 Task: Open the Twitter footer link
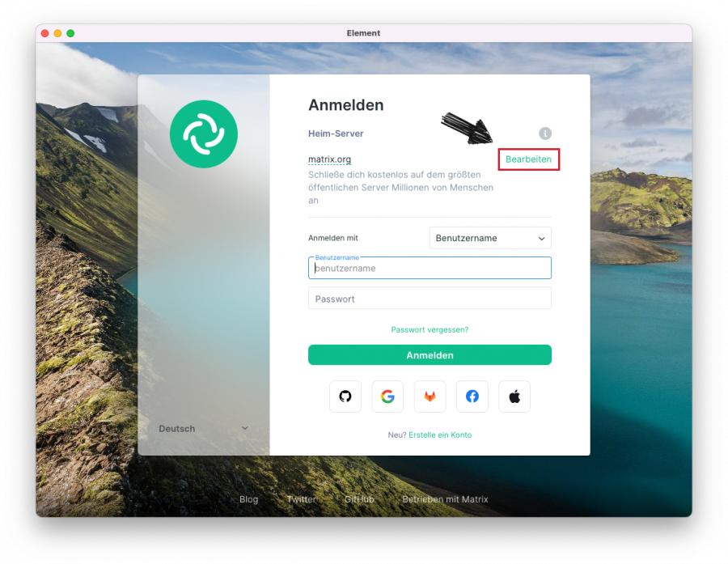(301, 499)
